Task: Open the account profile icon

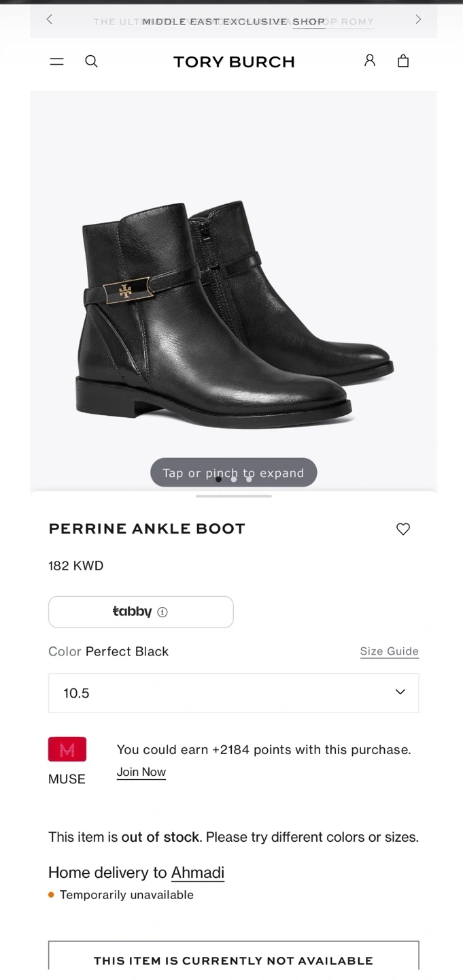Action: coord(370,61)
